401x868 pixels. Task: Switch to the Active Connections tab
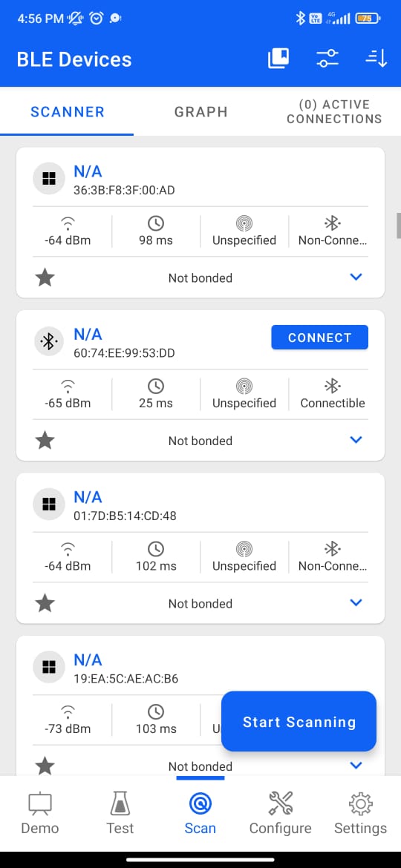click(334, 111)
